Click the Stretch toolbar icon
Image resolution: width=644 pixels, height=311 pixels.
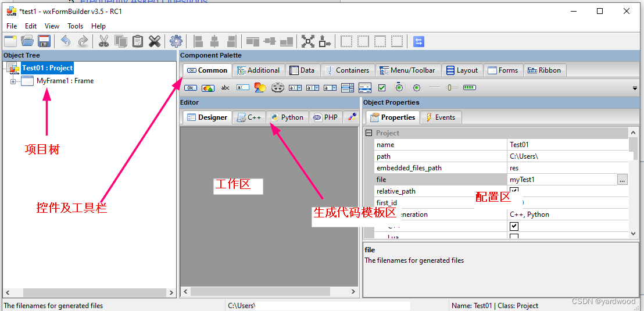[x=324, y=41]
